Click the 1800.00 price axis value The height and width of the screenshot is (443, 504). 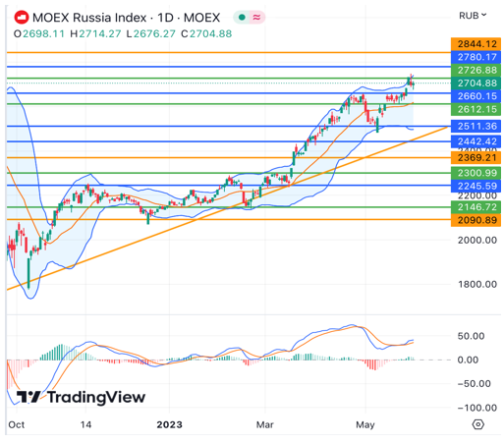(x=477, y=284)
